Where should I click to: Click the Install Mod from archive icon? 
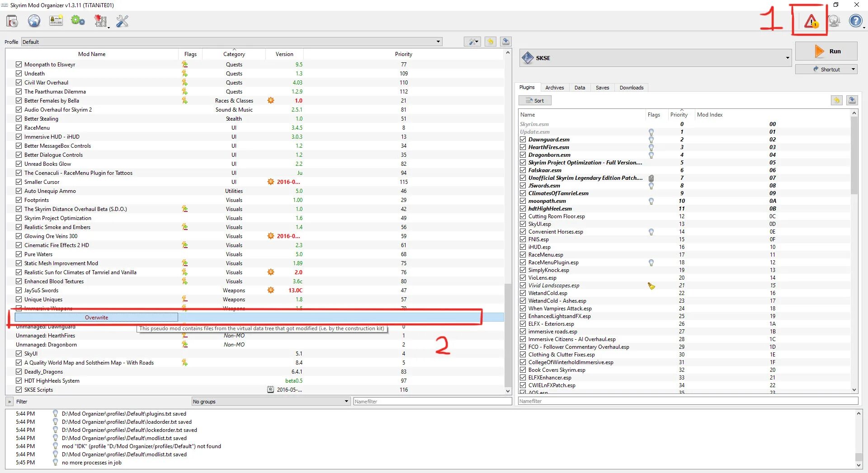point(12,21)
